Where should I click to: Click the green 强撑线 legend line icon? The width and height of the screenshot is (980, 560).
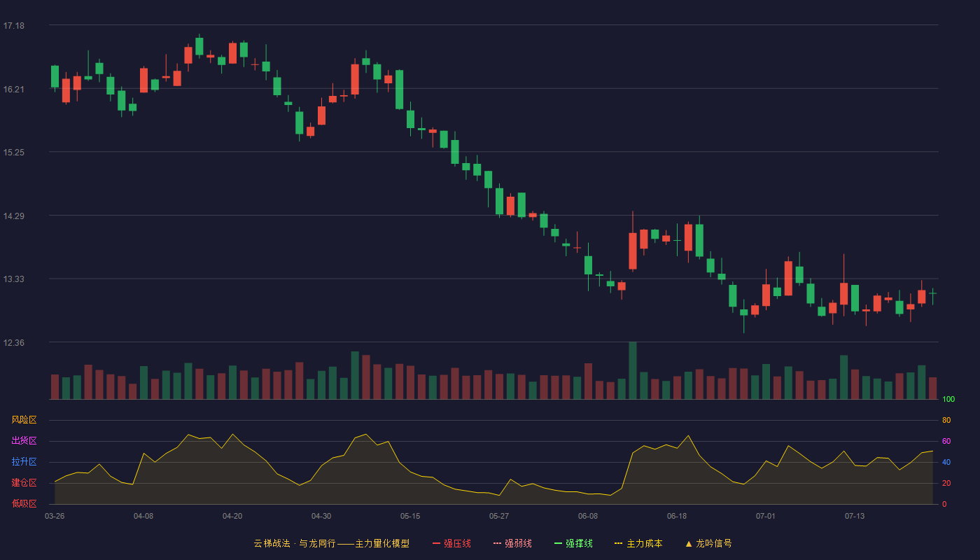point(559,543)
